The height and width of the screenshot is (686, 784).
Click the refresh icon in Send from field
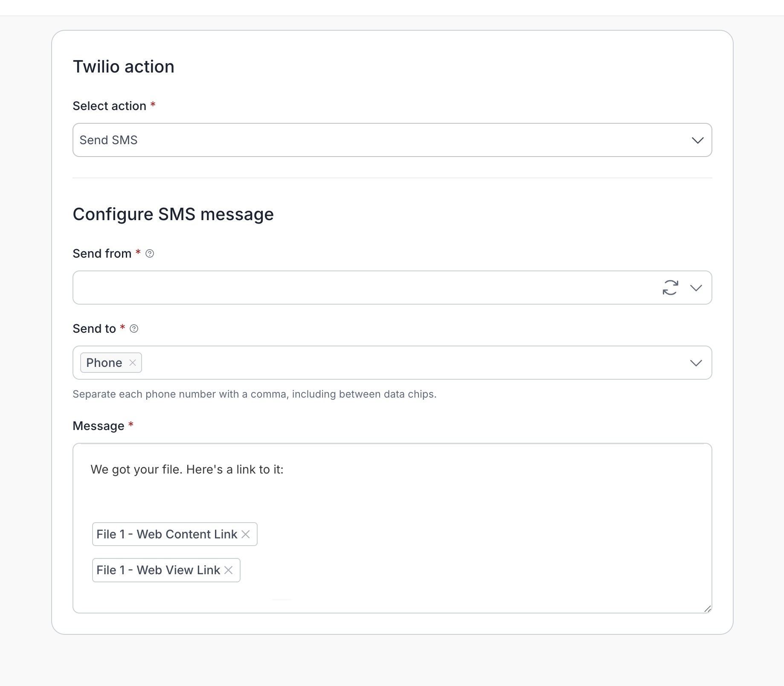(670, 288)
